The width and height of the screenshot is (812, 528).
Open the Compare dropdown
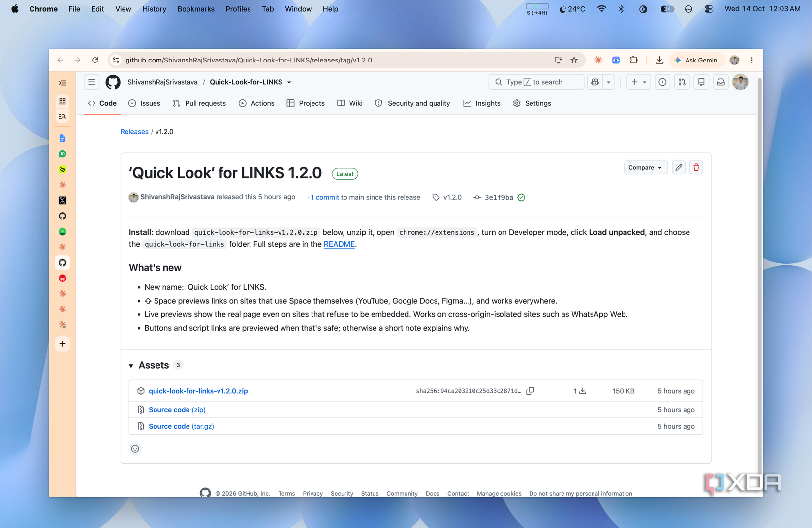pyautogui.click(x=646, y=168)
